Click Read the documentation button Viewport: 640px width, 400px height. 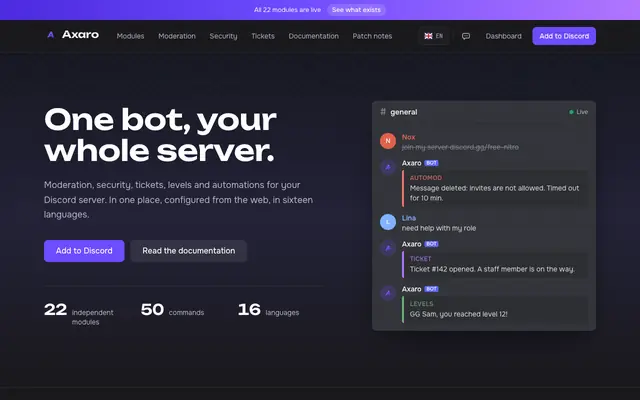coord(189,251)
